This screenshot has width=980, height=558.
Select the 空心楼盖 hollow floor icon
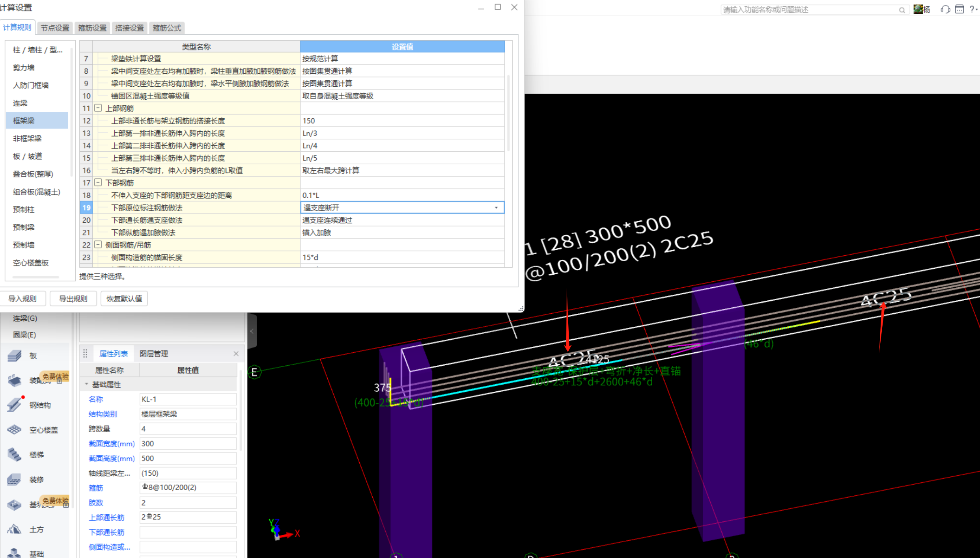click(x=15, y=430)
